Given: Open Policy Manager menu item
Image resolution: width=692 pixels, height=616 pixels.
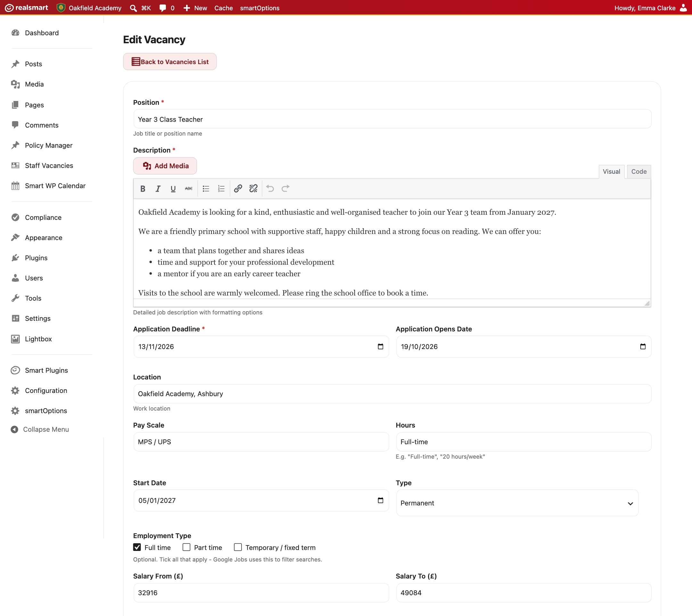Looking at the screenshot, I should (49, 145).
